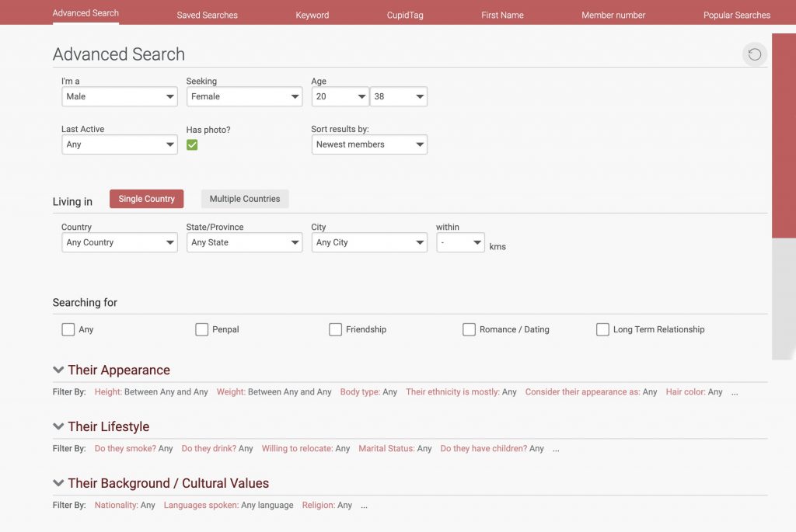The height and width of the screenshot is (532, 796).
Task: Open the Nationality filter link
Action: coord(117,506)
